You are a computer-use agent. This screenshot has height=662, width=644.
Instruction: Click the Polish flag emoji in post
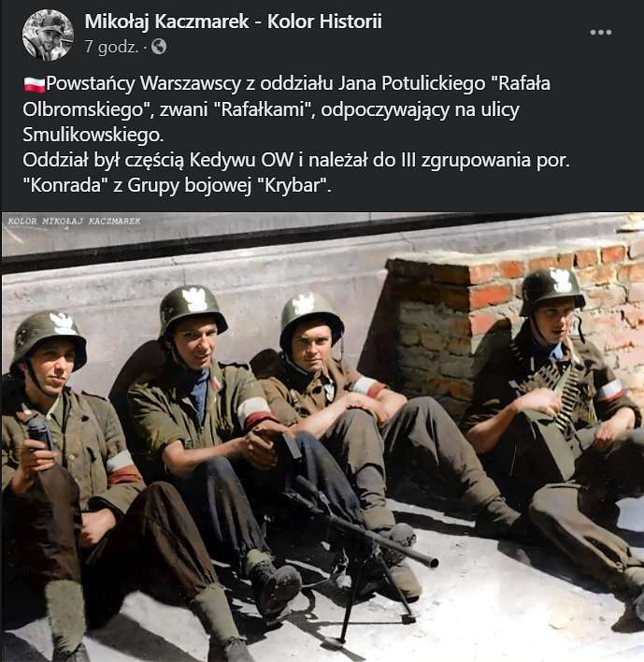[34, 84]
